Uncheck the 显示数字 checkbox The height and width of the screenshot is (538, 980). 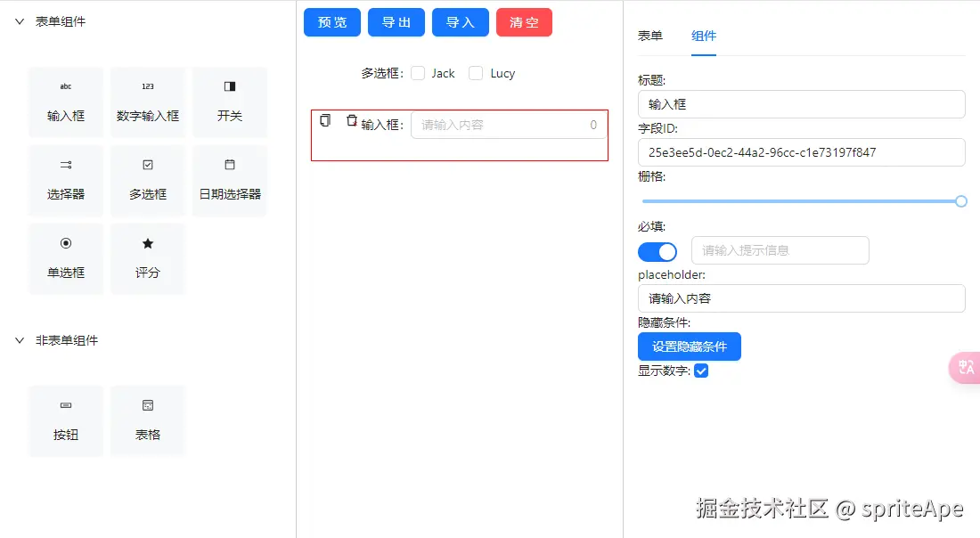coord(701,371)
